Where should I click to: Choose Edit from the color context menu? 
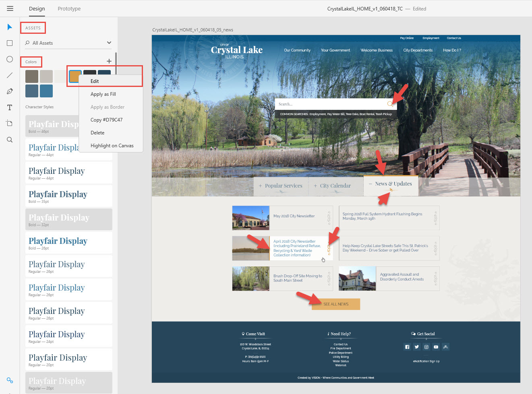[x=111, y=81]
